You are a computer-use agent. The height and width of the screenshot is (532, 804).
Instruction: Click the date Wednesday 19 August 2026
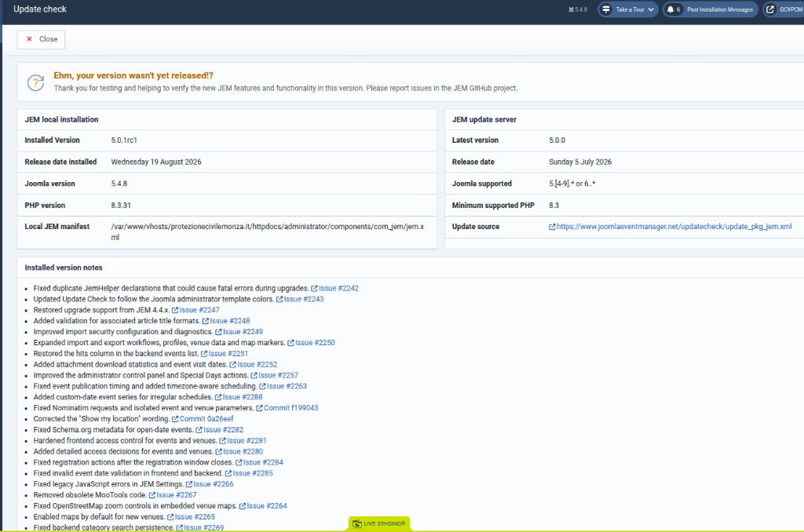[x=156, y=162]
